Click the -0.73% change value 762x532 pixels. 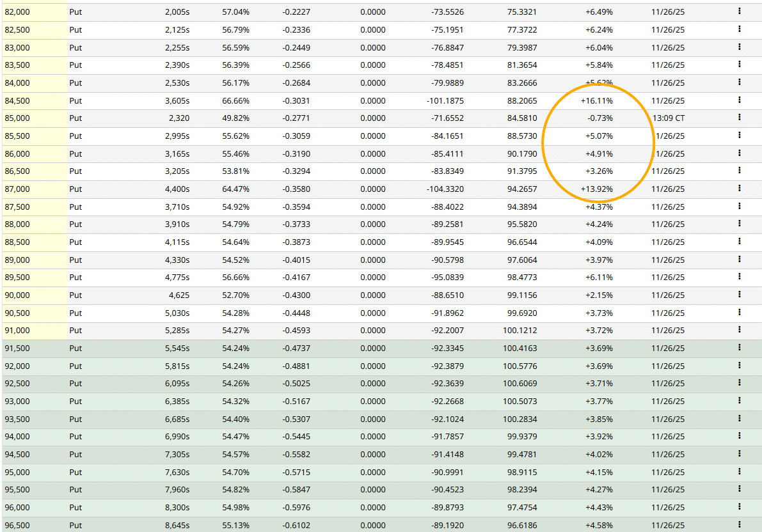pos(599,118)
